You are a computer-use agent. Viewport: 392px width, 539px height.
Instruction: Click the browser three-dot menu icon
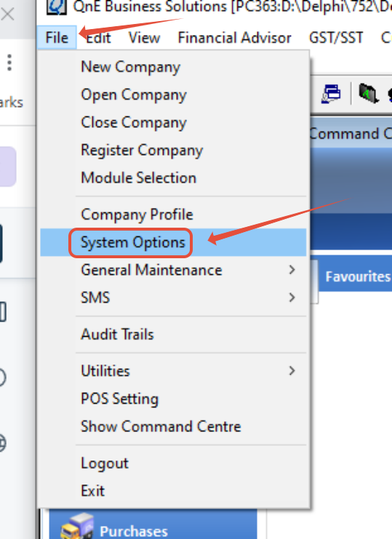[9, 63]
